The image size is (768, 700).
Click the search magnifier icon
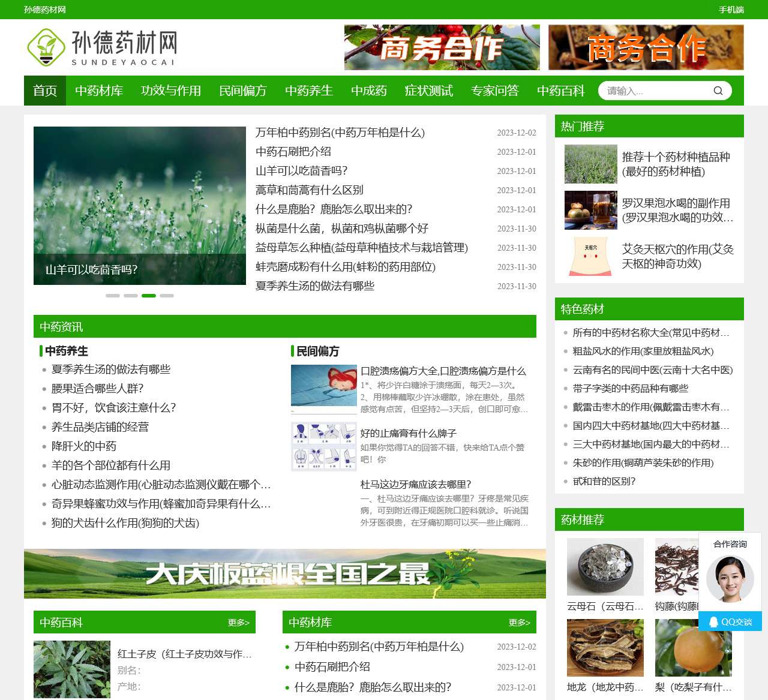[x=718, y=91]
